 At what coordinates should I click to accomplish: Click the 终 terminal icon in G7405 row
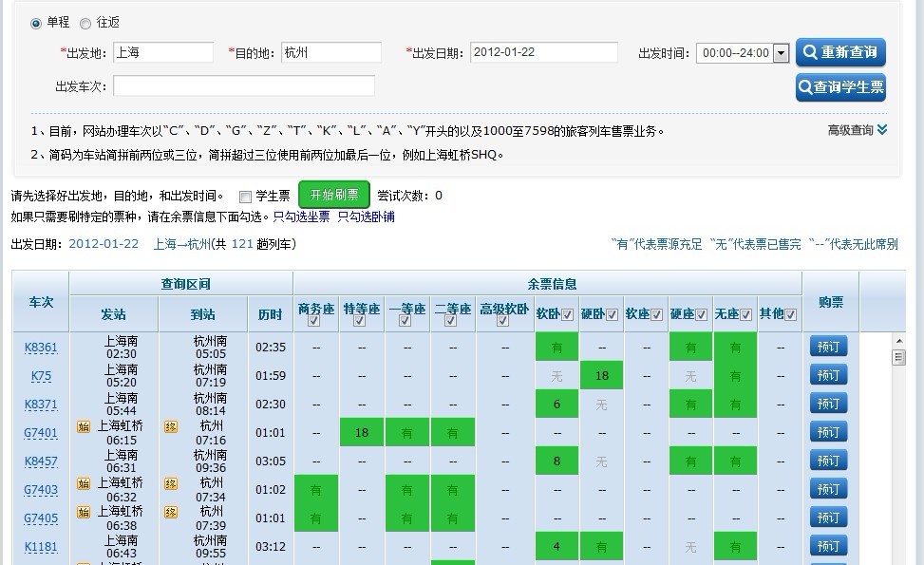(x=171, y=512)
